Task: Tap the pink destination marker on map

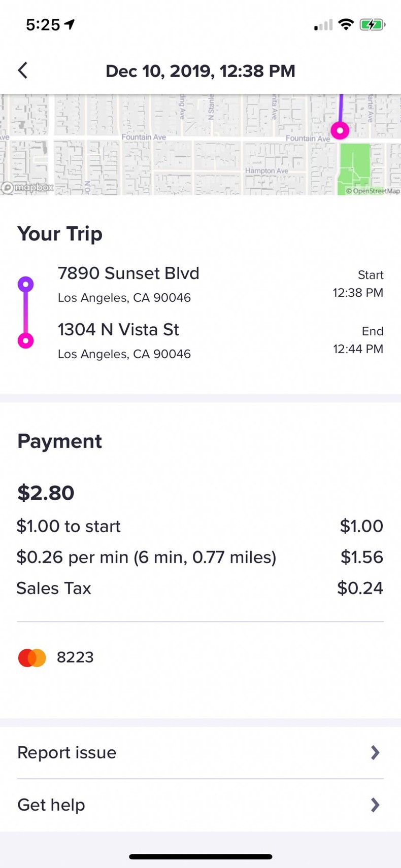Action: [x=340, y=130]
